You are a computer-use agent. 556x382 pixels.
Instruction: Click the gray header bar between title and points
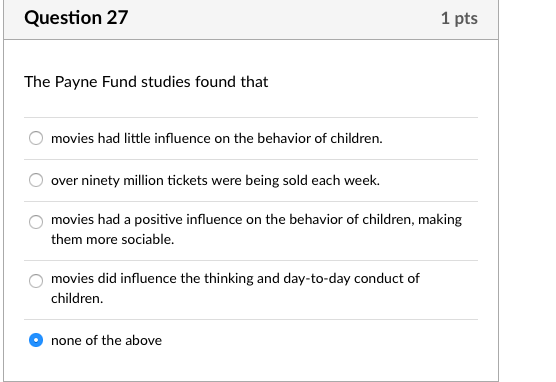(x=284, y=18)
